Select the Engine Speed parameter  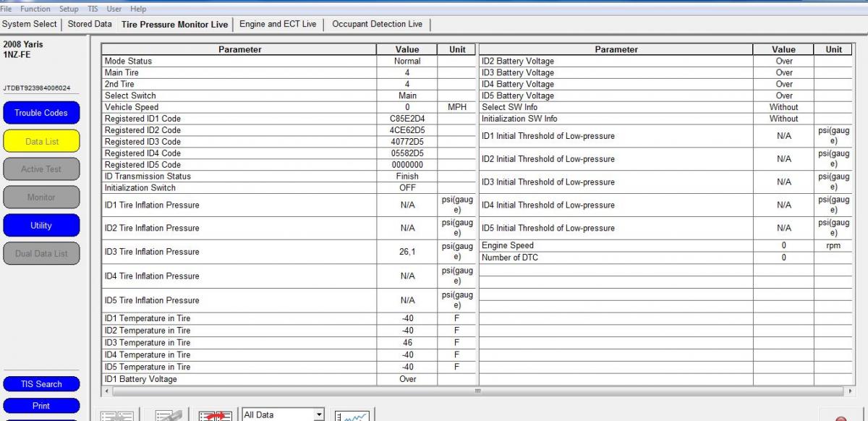pos(616,246)
